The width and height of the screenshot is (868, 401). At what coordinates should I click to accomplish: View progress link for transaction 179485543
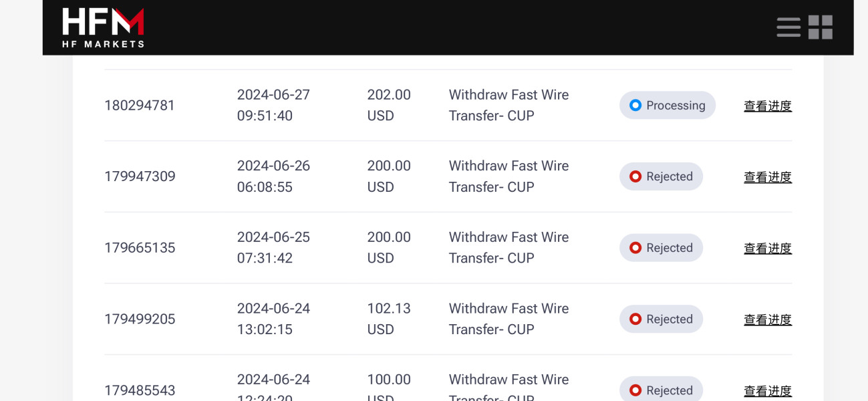pos(768,391)
